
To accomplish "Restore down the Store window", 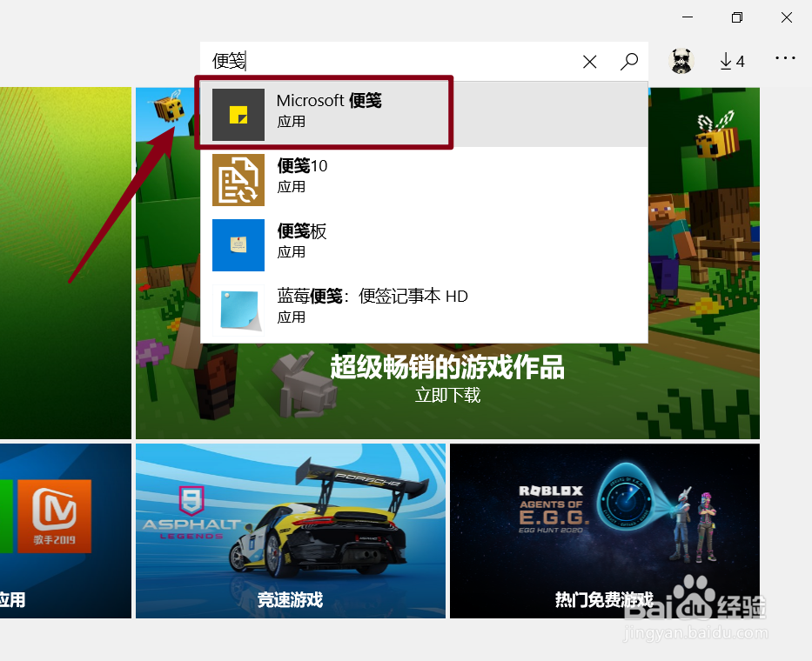I will pos(737,17).
